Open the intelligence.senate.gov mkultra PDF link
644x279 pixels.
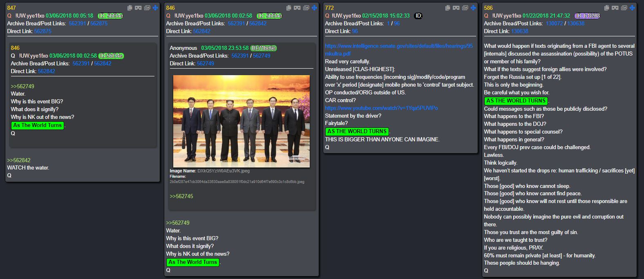399,50
